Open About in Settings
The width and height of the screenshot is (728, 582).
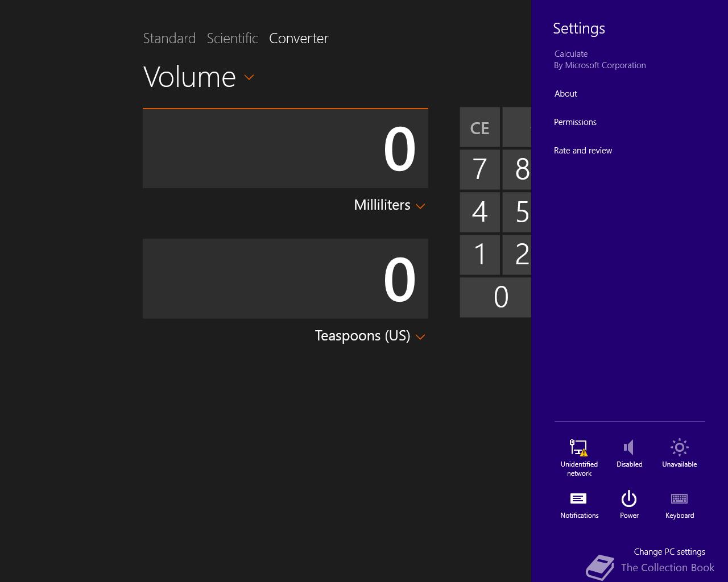click(565, 94)
